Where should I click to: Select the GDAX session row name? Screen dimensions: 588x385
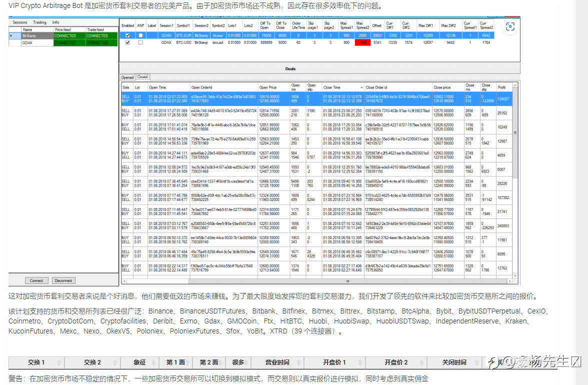[37, 43]
